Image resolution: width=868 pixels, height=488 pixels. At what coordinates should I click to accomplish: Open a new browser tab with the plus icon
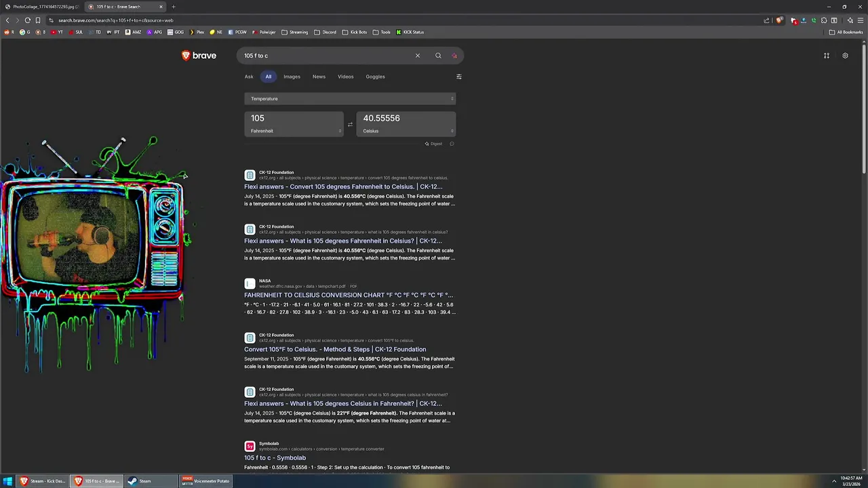tap(173, 7)
